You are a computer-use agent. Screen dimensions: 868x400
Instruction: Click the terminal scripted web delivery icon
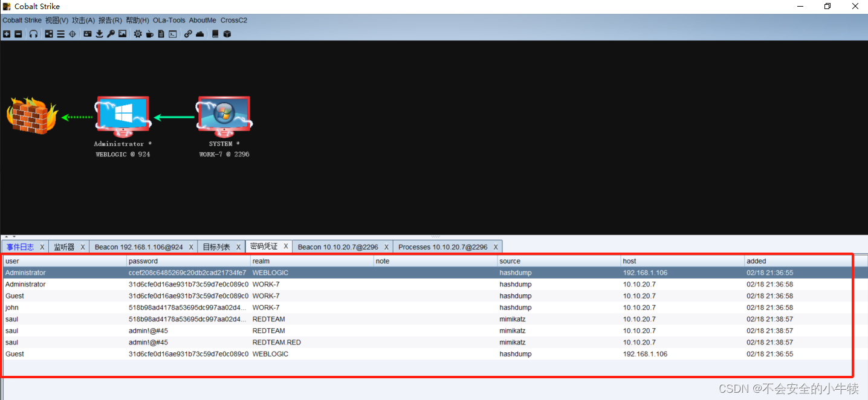[172, 34]
